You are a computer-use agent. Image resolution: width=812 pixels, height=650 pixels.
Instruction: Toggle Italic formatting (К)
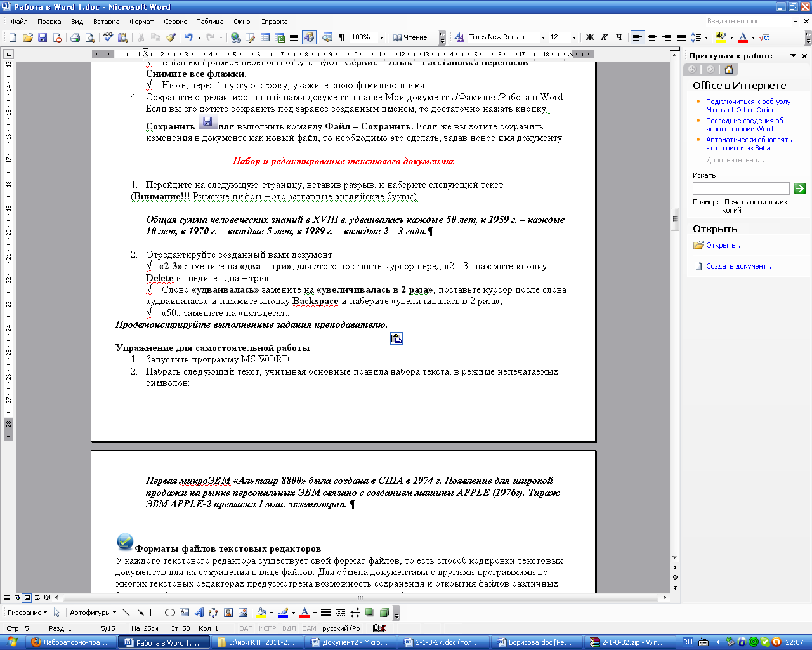pos(604,37)
